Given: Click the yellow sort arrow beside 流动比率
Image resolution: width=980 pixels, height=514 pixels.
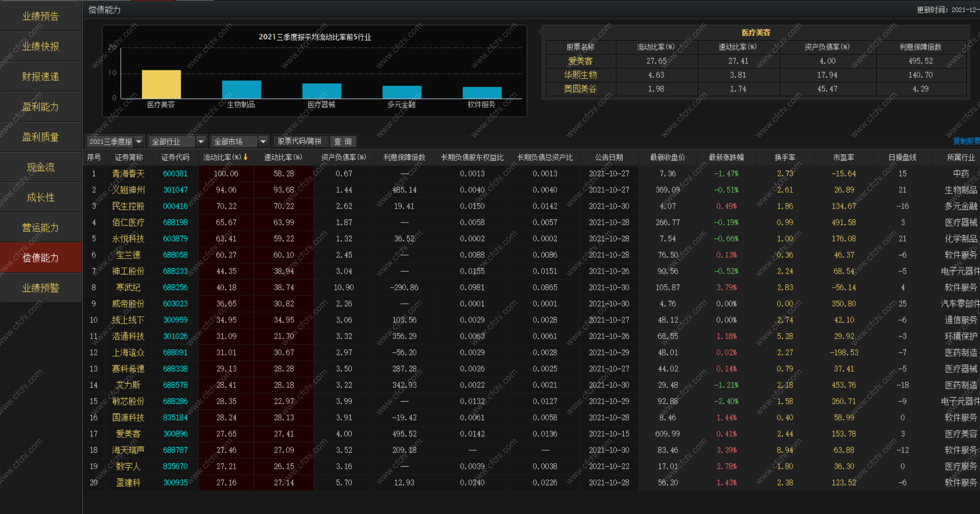Looking at the screenshot, I should pos(246,157).
